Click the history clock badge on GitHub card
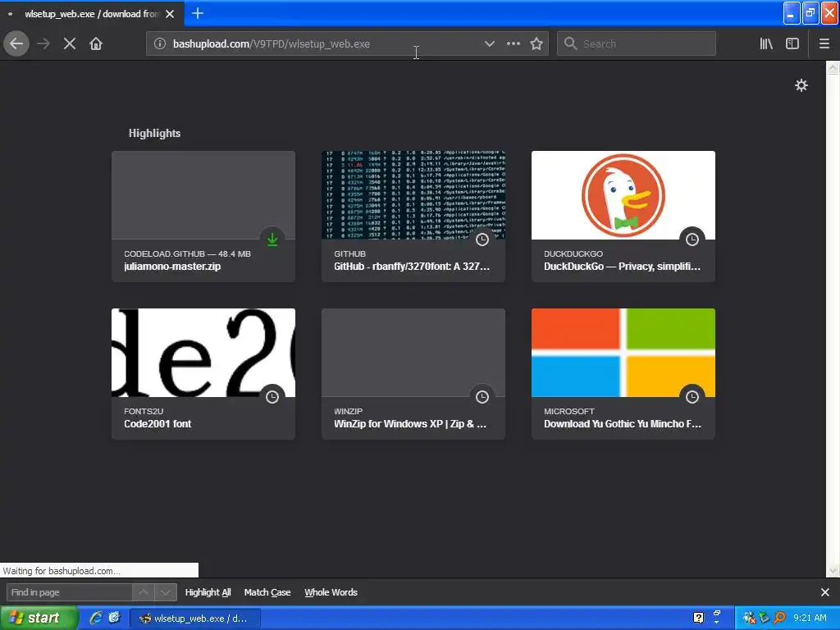The width and height of the screenshot is (840, 630). tap(482, 240)
